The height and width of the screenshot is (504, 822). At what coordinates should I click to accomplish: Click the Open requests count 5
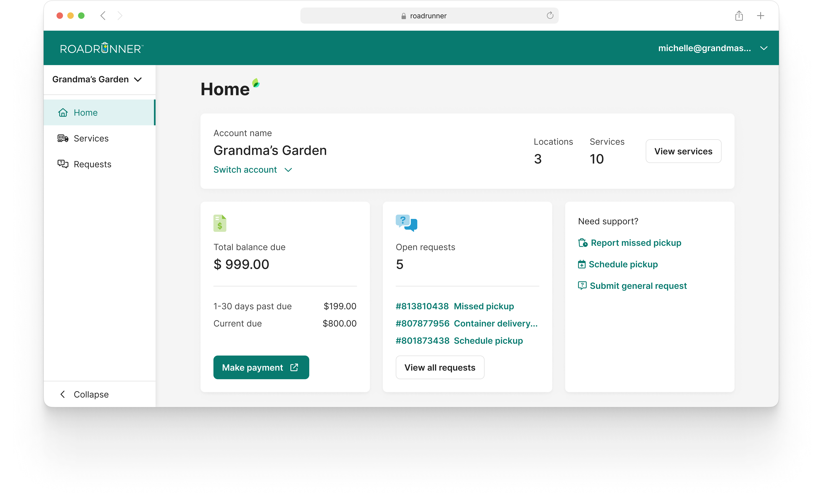pyautogui.click(x=400, y=264)
